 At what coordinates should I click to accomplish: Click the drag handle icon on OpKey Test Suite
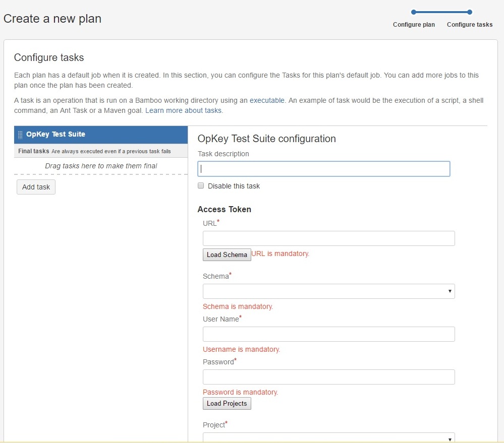click(x=20, y=135)
